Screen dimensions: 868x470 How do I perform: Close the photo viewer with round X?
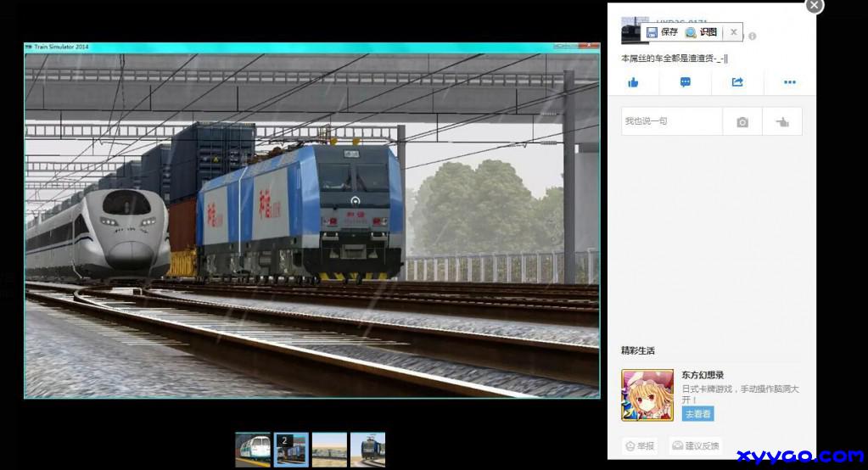[x=814, y=5]
